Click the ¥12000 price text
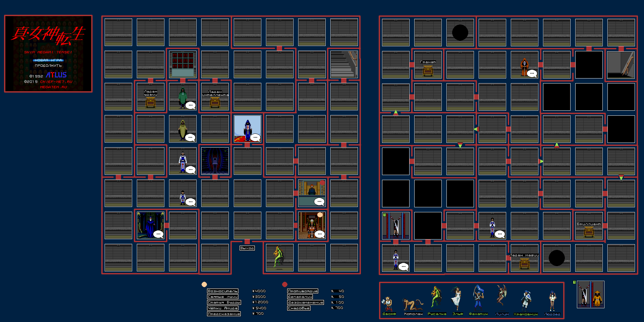This screenshot has height=322, width=644. point(260,302)
